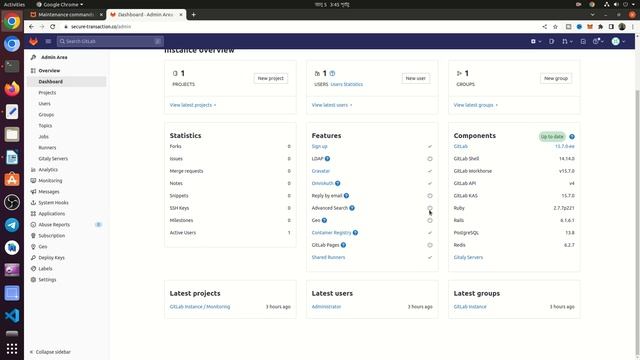
Task: Click the GitLab fox logo
Action: coord(33,41)
